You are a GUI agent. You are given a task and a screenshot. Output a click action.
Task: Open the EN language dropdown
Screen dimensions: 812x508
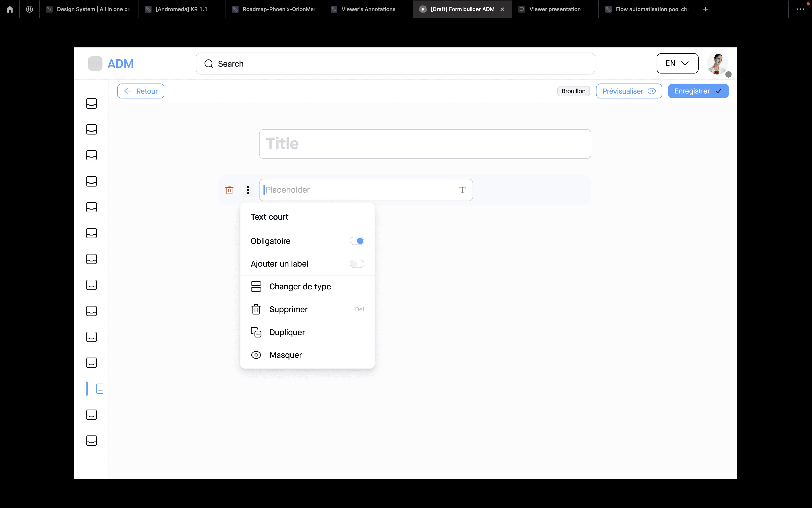click(x=677, y=63)
